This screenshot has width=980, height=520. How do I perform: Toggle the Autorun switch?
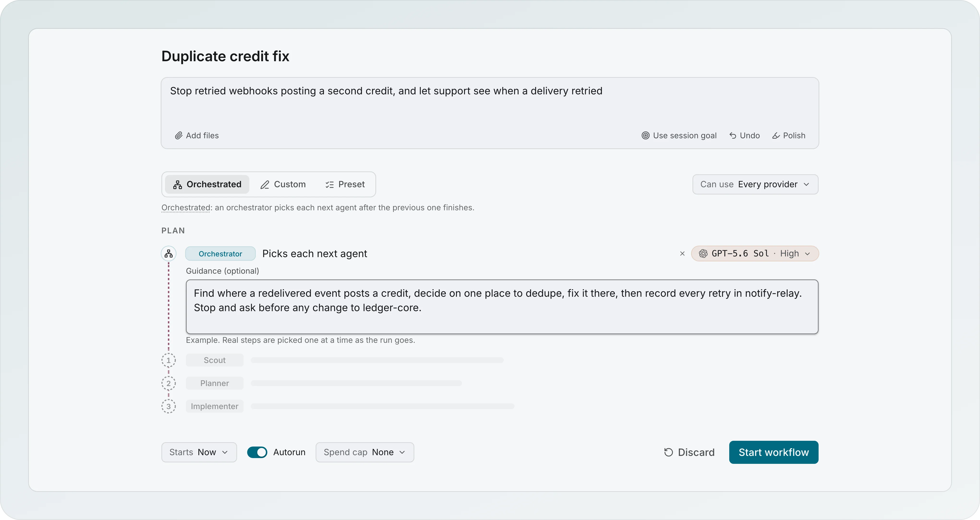pos(257,452)
